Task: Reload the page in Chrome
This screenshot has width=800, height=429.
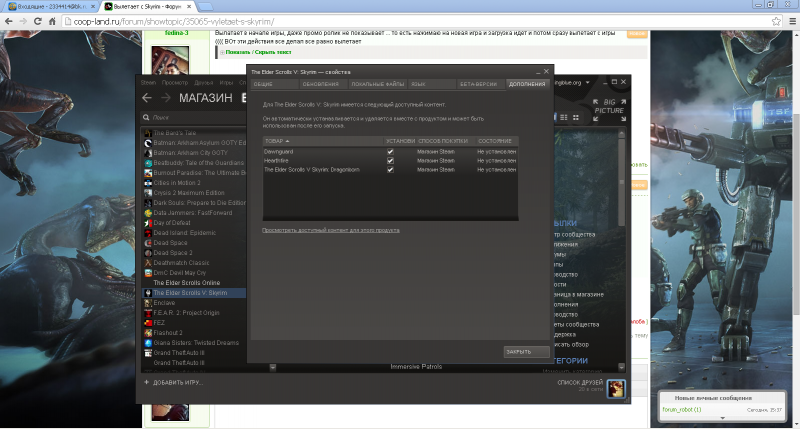Action: [x=37, y=21]
